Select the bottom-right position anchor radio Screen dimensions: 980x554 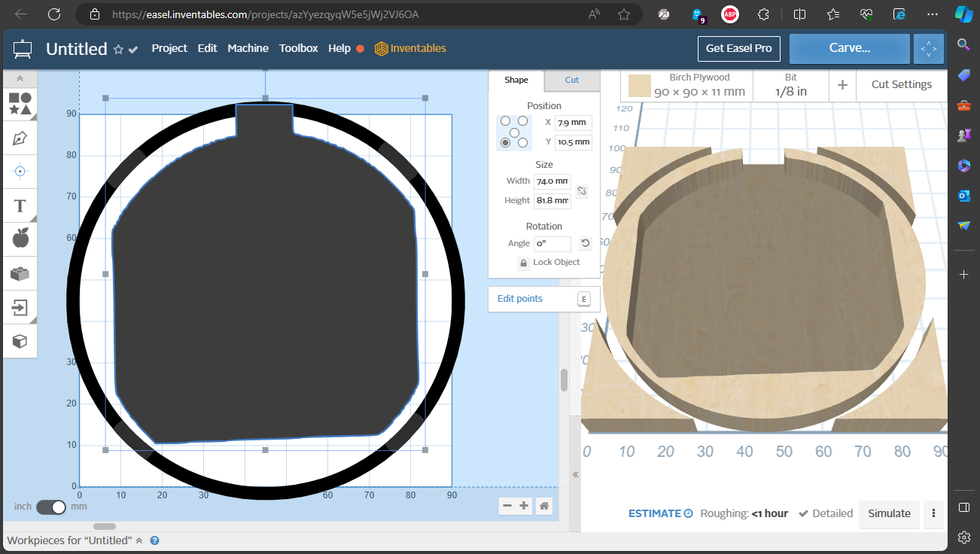[522, 143]
